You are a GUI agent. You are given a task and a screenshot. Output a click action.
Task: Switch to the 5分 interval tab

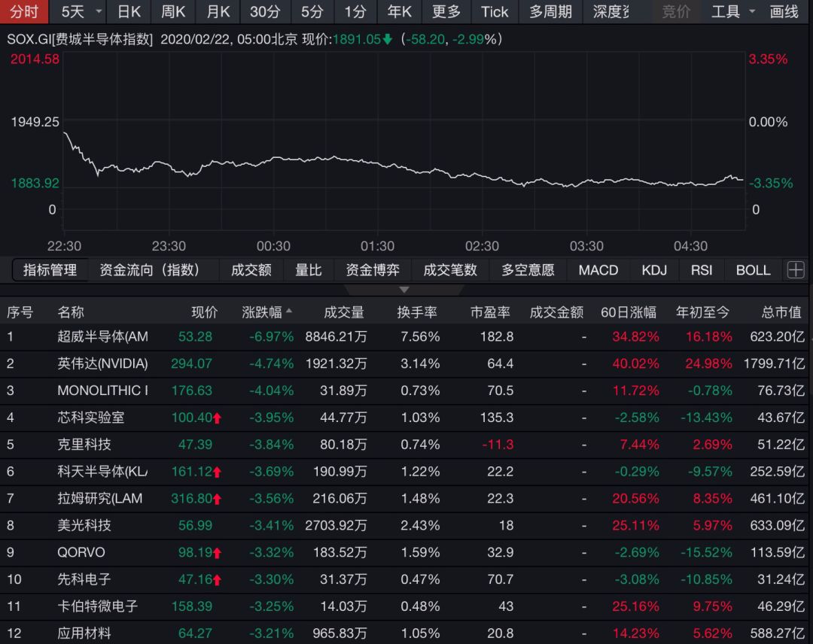312,11
